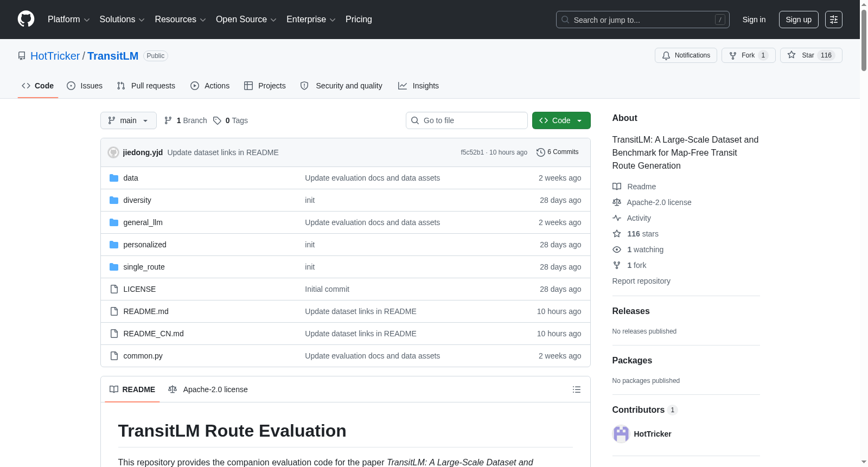Image resolution: width=868 pixels, height=467 pixels.
Task: Open the Projects tab
Action: pos(265,86)
